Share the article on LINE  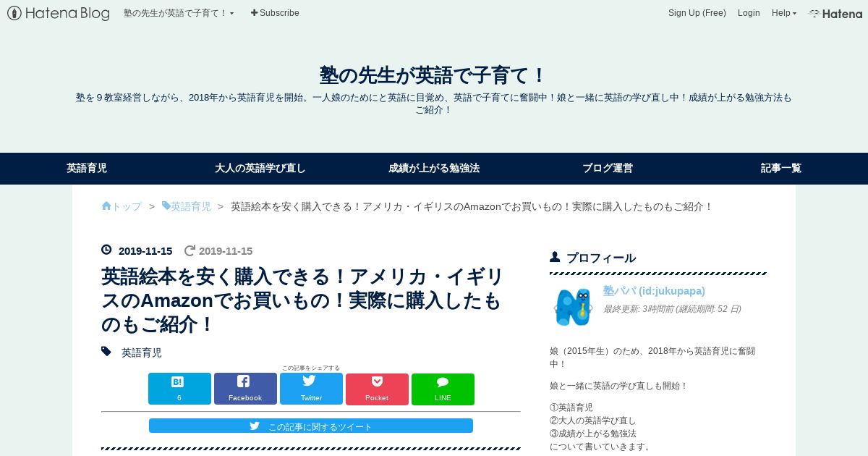(443, 389)
